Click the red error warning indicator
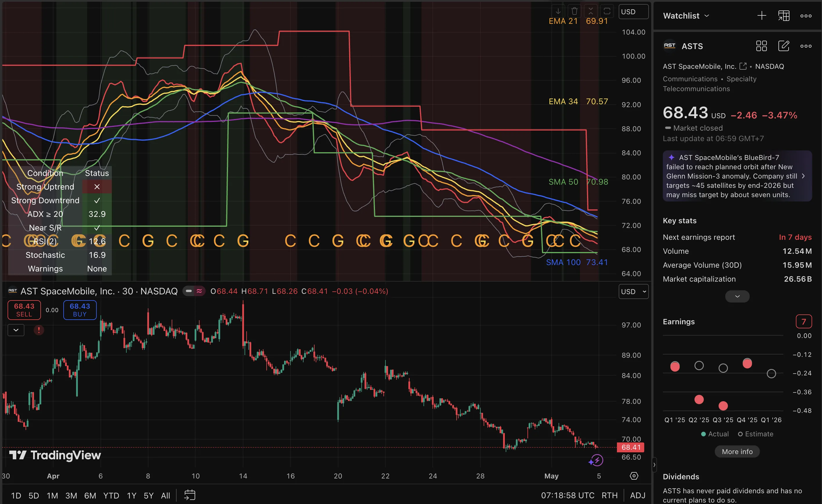 tap(39, 330)
